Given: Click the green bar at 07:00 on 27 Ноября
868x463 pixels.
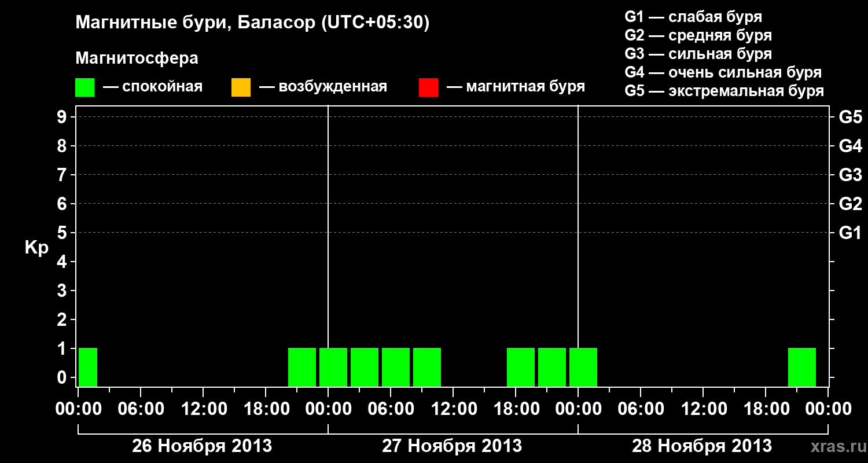Looking at the screenshot, I should [x=396, y=367].
